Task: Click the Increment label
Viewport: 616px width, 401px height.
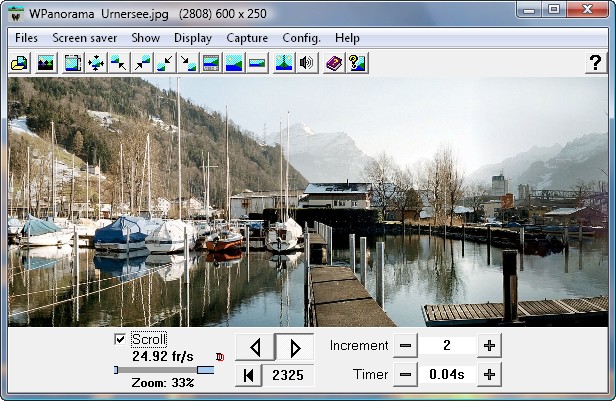Action: click(x=359, y=346)
